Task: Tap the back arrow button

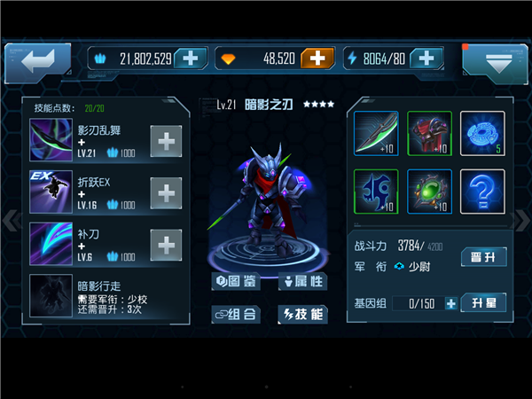Action: click(x=37, y=62)
